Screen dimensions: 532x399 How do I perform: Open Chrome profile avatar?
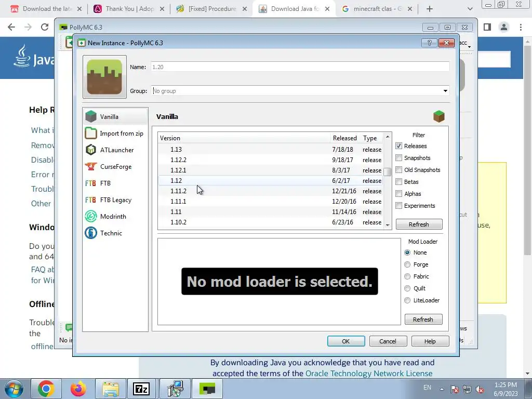(504, 27)
